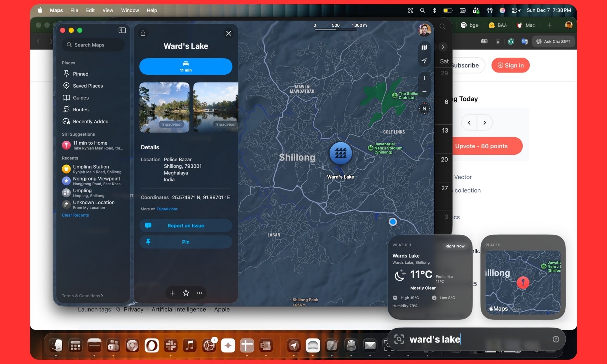Open the Window menu in the menu bar
Image resolution: width=607 pixels, height=364 pixels.
click(x=130, y=10)
